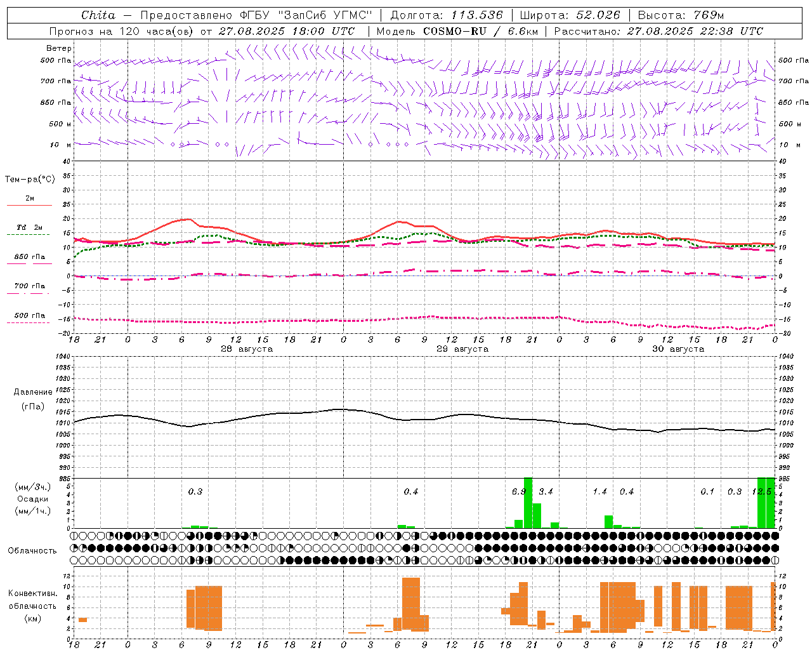
Task: Click the "700 гПа" temperature legend entry
Action: point(30,286)
